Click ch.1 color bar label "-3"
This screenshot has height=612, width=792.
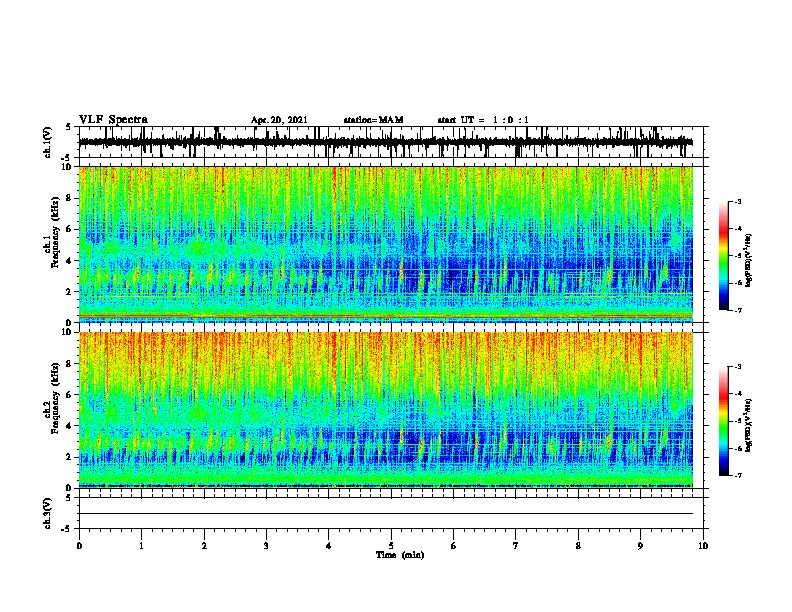(x=737, y=201)
